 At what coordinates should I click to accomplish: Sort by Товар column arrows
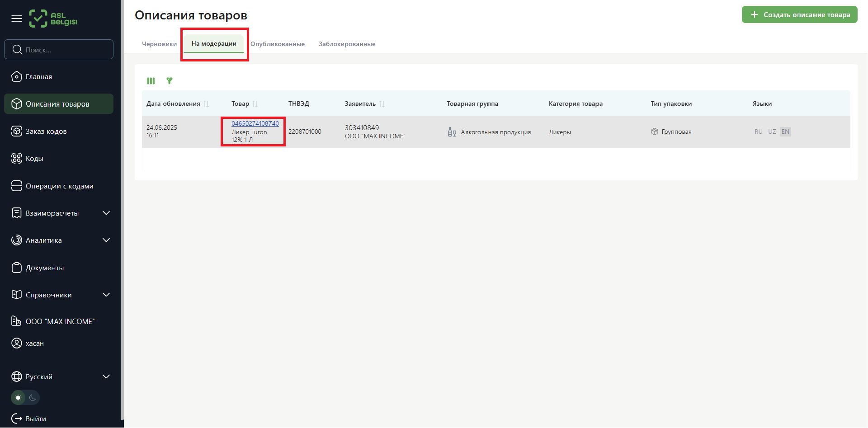point(255,104)
